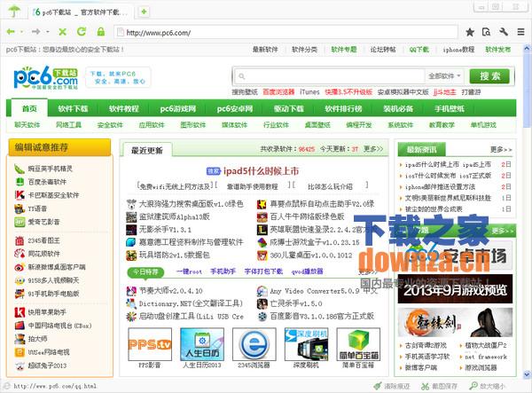Viewport: 532px width, 393px height.
Task: Click the 论坛转帖 top link
Action: 383,50
